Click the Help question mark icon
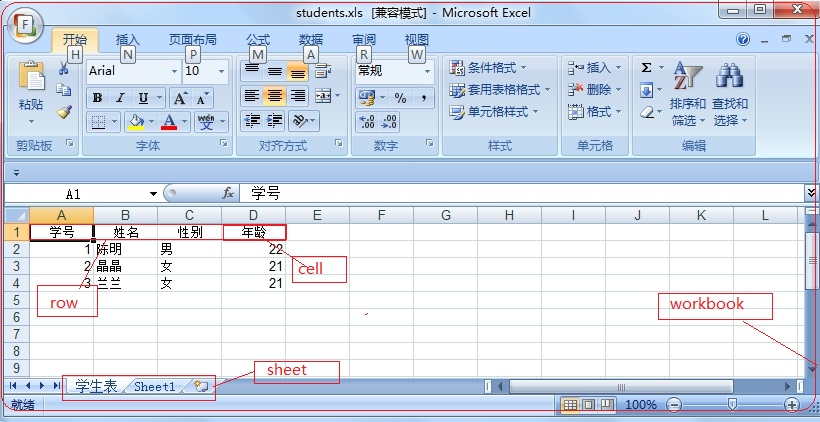The image size is (820, 422). coord(743,39)
